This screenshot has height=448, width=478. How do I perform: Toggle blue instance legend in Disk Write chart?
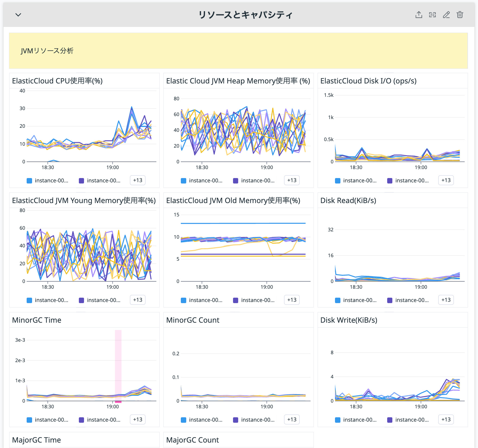coord(356,420)
